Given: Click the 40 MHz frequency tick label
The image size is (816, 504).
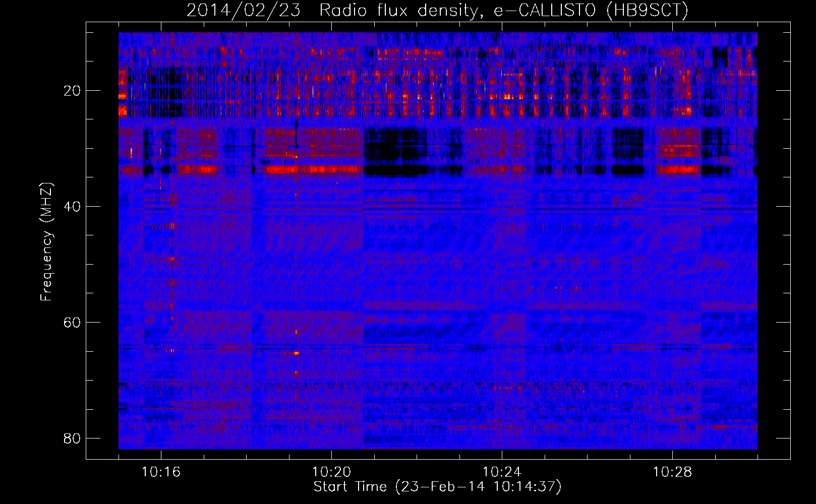Looking at the screenshot, I should 72,207.
